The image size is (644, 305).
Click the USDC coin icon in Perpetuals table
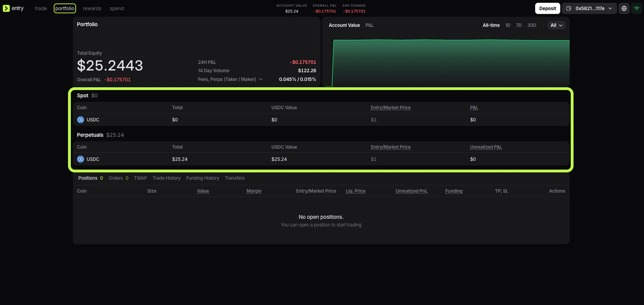point(81,159)
